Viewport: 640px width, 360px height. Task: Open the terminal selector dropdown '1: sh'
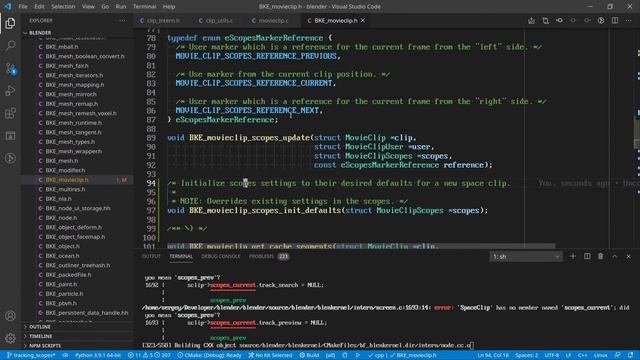click(x=526, y=256)
